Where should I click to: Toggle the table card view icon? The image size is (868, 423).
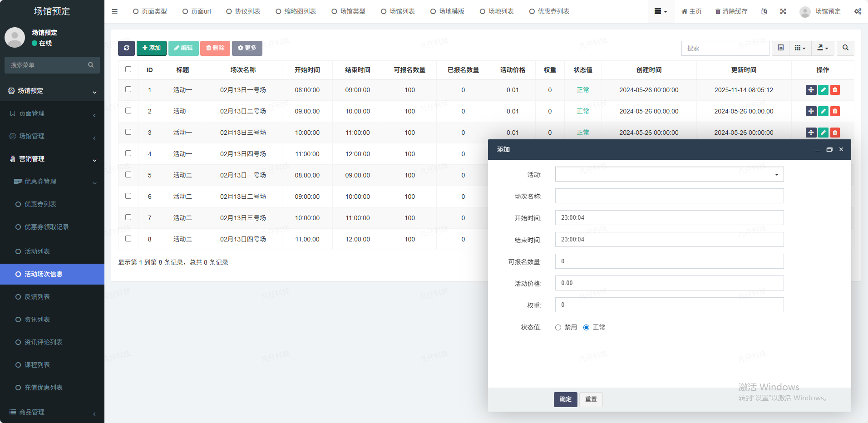point(780,48)
